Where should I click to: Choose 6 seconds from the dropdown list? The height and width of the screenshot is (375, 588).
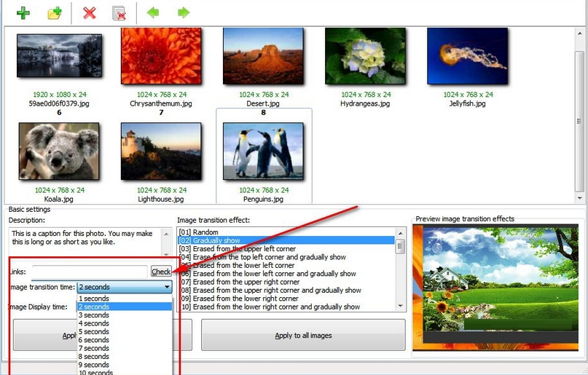pyautogui.click(x=125, y=340)
